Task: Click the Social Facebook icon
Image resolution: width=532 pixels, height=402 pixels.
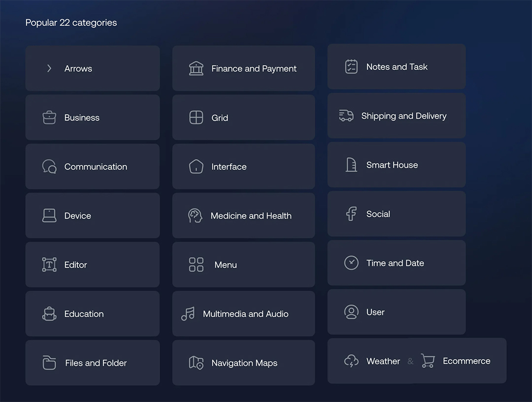Action: click(x=351, y=214)
